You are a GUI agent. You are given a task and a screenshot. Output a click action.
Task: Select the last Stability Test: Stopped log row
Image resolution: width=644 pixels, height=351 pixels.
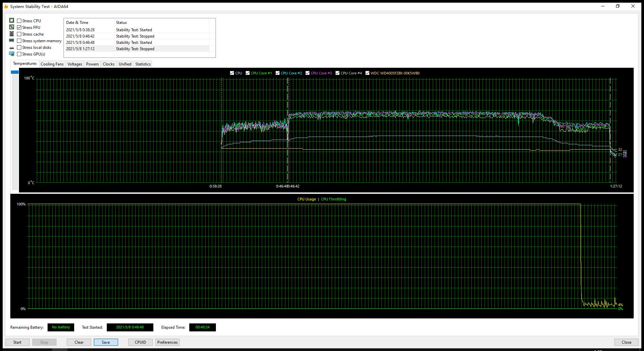pos(135,49)
